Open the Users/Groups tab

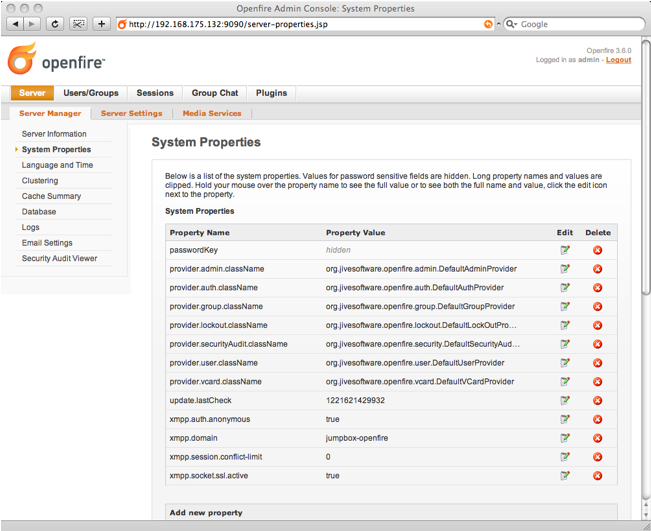point(91,93)
